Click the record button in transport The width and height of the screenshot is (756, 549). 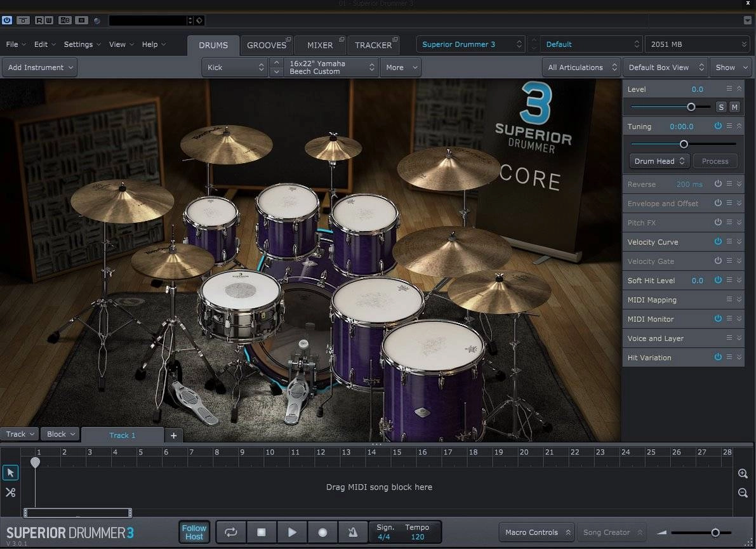[x=322, y=532]
